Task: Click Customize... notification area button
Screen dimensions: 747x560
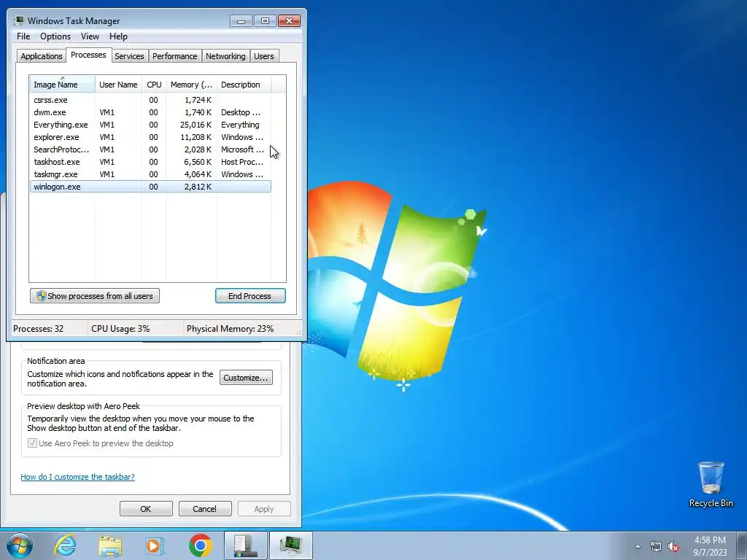Action: 246,378
